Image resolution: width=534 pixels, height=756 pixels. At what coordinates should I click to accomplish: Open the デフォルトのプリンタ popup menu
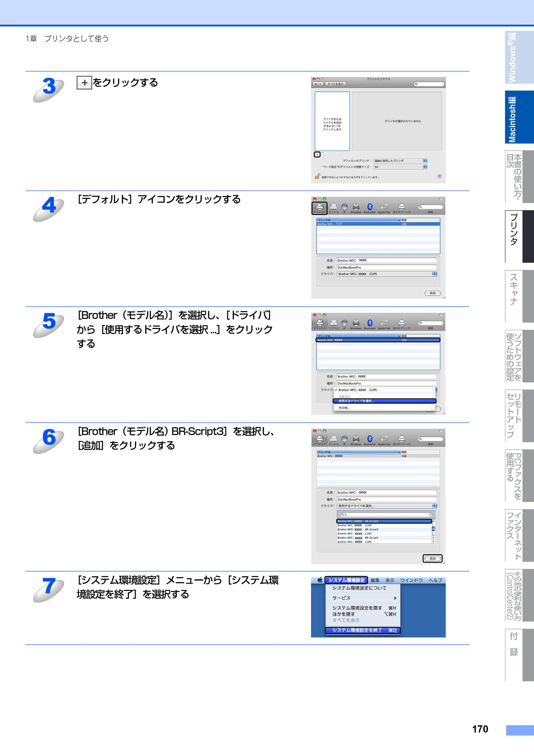(x=400, y=161)
